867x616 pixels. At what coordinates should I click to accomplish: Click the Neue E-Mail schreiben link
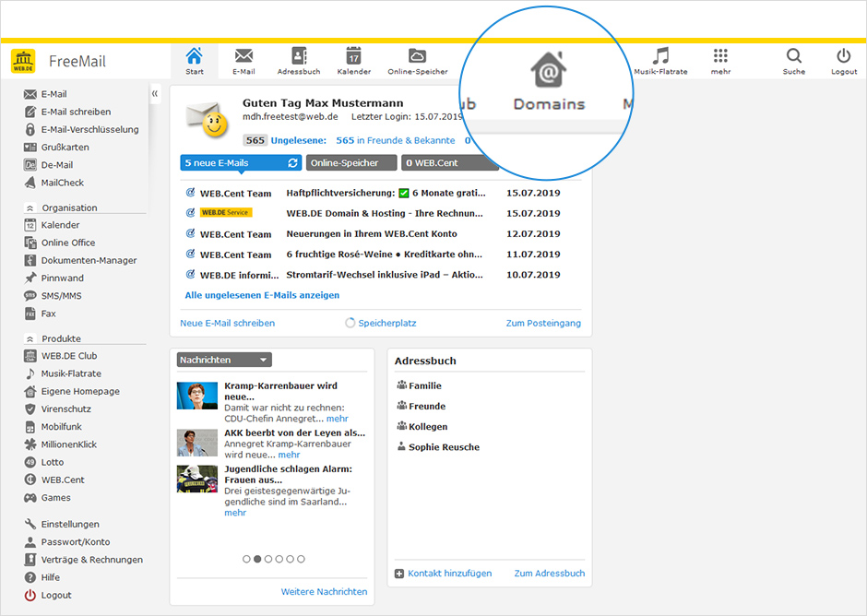coord(227,323)
